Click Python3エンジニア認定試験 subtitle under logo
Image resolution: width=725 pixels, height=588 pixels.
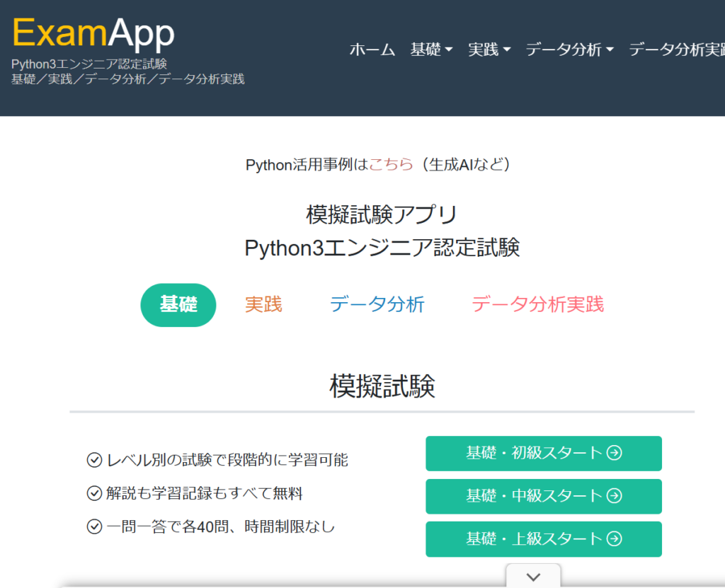pos(89,64)
